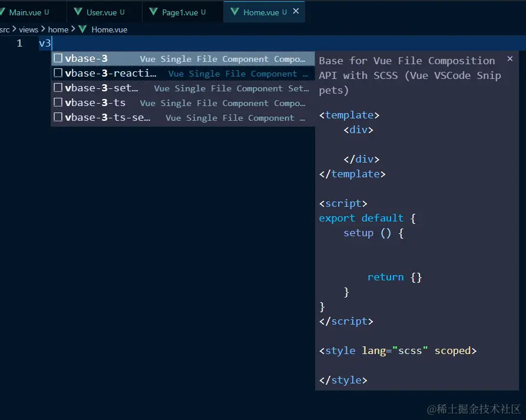Click the 'export default {' preview line
The image size is (526, 420).
pos(368,218)
